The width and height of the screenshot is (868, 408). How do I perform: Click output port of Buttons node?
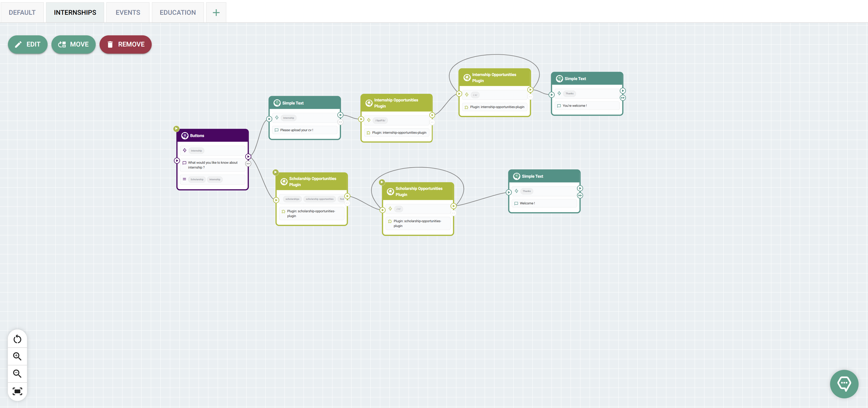(248, 157)
